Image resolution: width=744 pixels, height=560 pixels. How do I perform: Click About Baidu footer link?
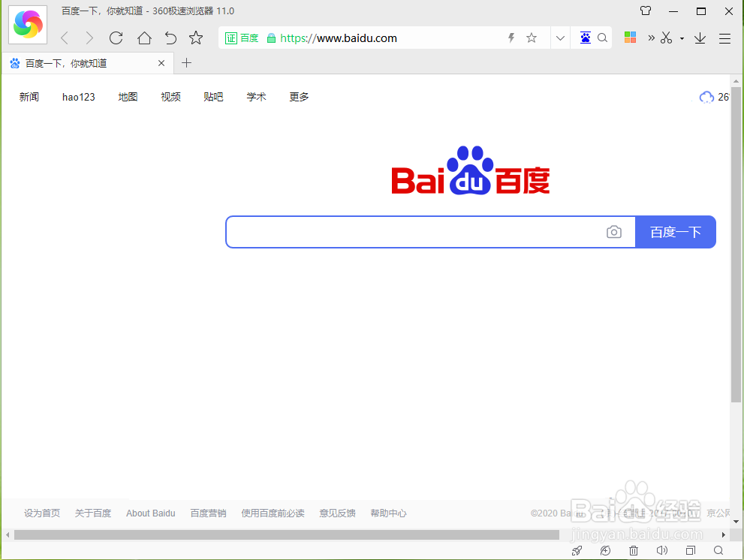pos(151,513)
